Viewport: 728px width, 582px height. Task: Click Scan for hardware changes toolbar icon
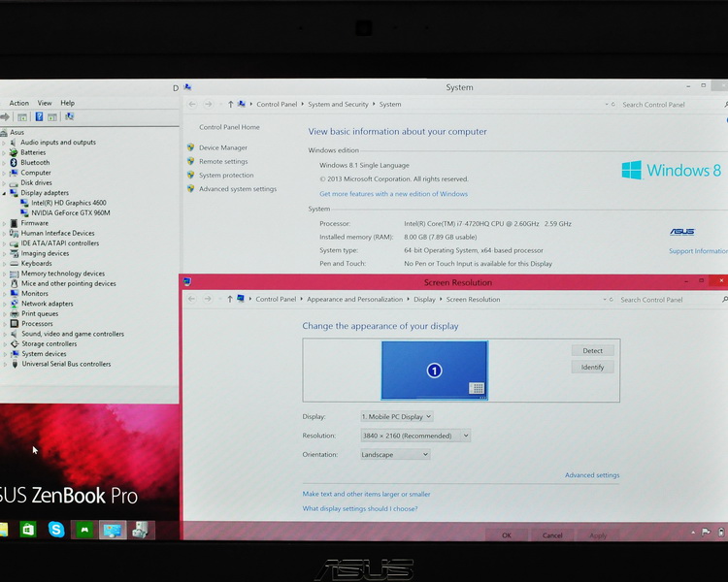click(70, 116)
